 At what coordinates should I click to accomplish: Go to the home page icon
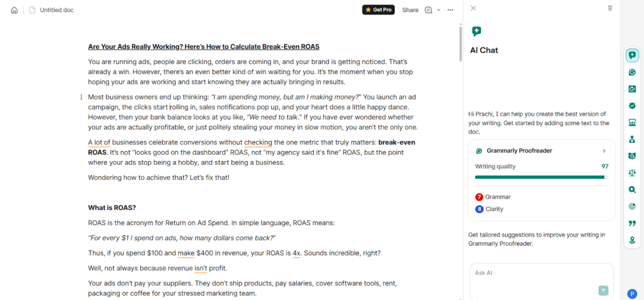14,10
